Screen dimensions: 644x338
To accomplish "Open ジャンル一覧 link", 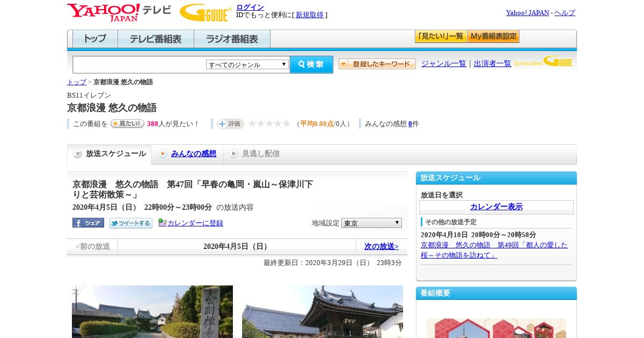I will pos(443,63).
